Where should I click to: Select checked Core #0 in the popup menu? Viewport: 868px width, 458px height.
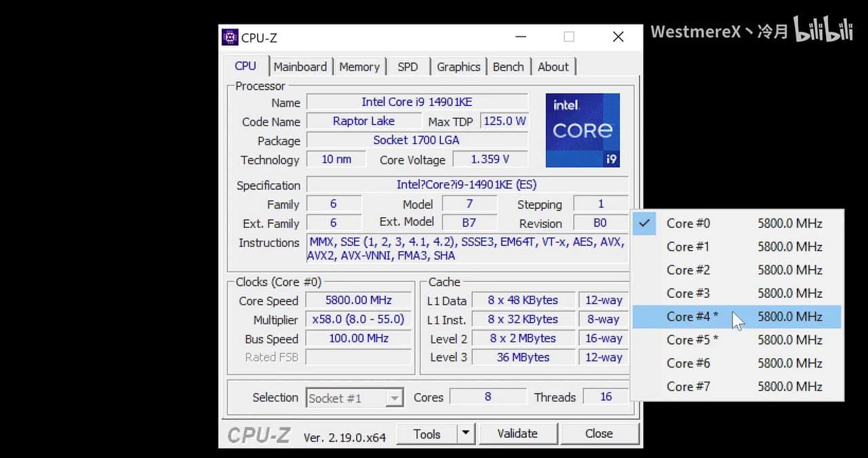[x=737, y=223]
